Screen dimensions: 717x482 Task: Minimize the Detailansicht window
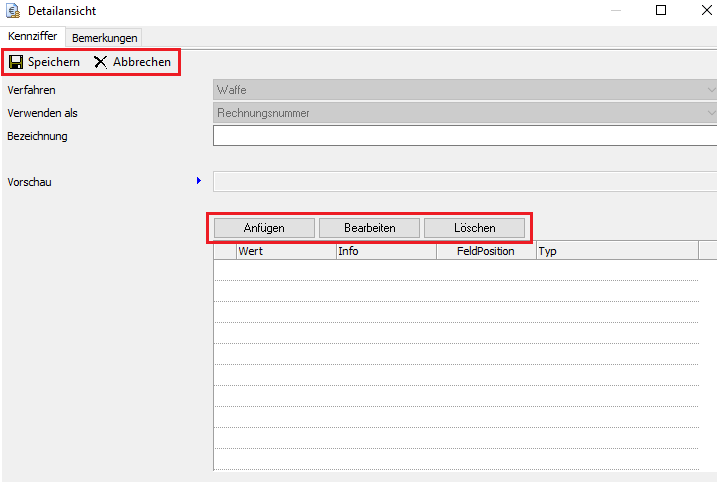(614, 11)
